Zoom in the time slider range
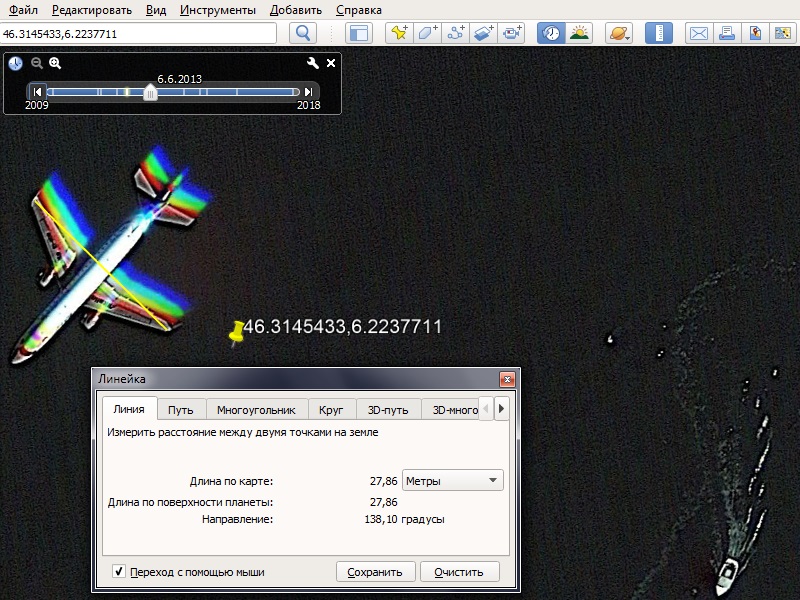The width and height of the screenshot is (800, 600). coord(55,63)
